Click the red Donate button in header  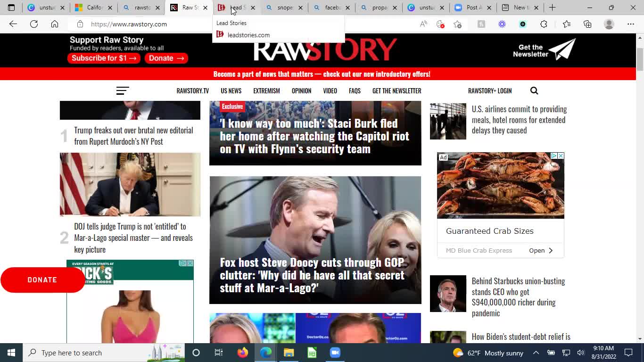point(166,58)
